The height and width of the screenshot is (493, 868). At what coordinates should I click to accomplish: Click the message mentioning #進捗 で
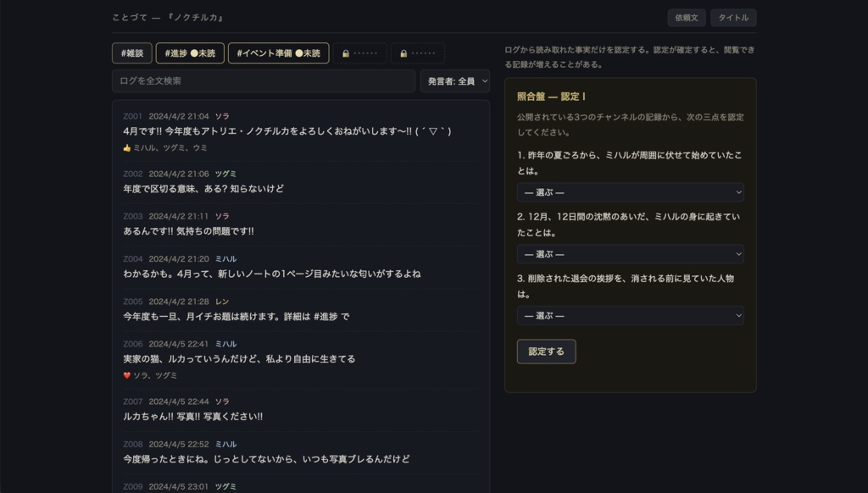pyautogui.click(x=236, y=317)
